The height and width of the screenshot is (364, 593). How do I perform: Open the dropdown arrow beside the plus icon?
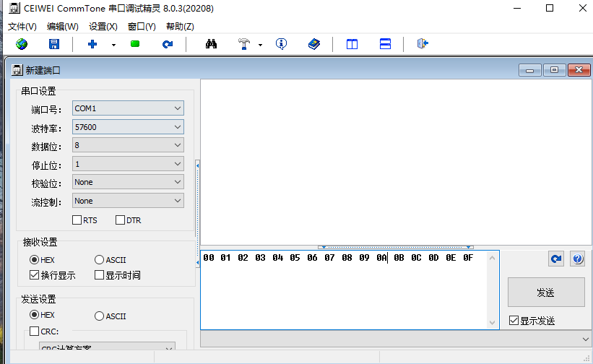pyautogui.click(x=113, y=45)
